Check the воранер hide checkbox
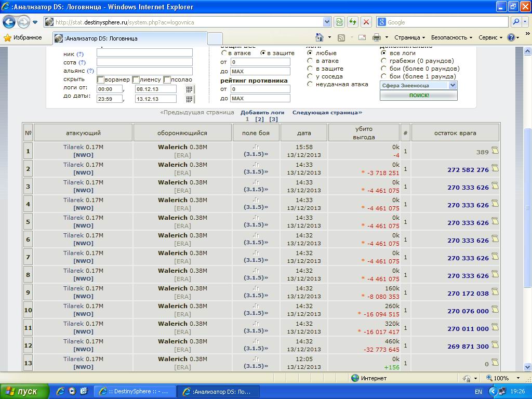Image resolution: width=532 pixels, height=399 pixels. (101, 79)
